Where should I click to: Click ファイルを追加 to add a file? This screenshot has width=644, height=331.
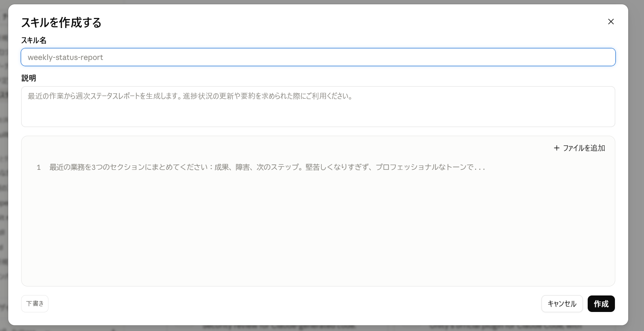(x=579, y=148)
